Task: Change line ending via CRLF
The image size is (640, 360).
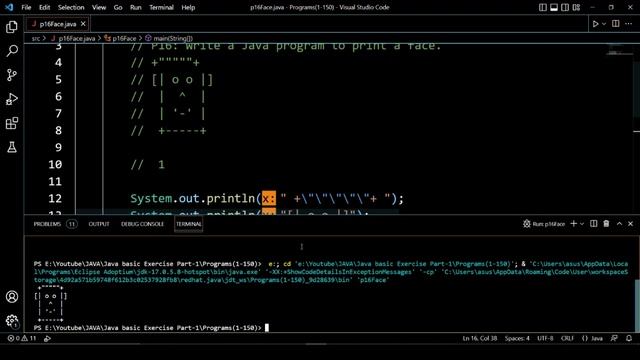Action: click(x=567, y=338)
